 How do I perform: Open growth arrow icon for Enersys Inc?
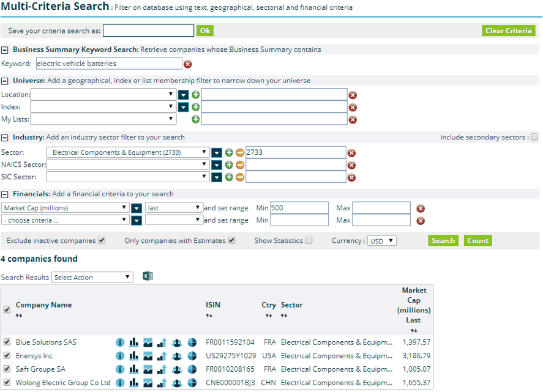click(162, 356)
